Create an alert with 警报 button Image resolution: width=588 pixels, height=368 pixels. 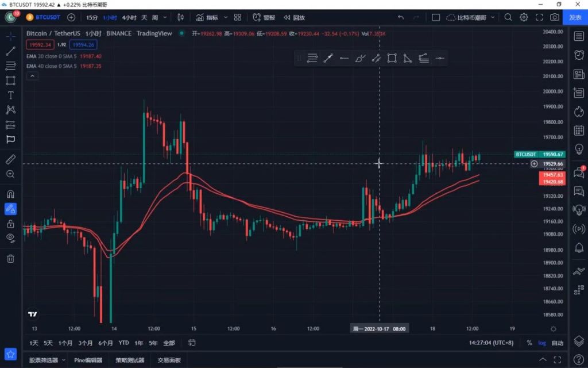click(264, 17)
